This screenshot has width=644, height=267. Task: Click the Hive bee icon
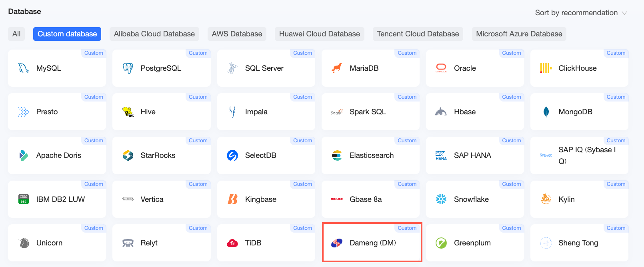tap(128, 112)
